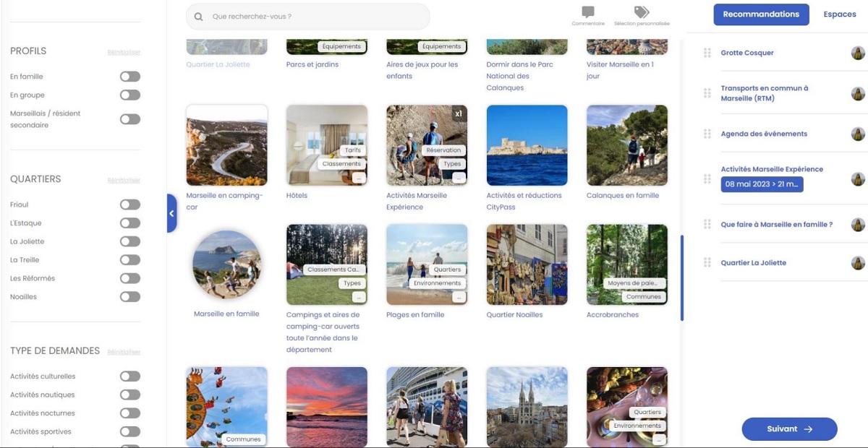Enable the Activités sportives filter
The image size is (868, 448).
130,431
